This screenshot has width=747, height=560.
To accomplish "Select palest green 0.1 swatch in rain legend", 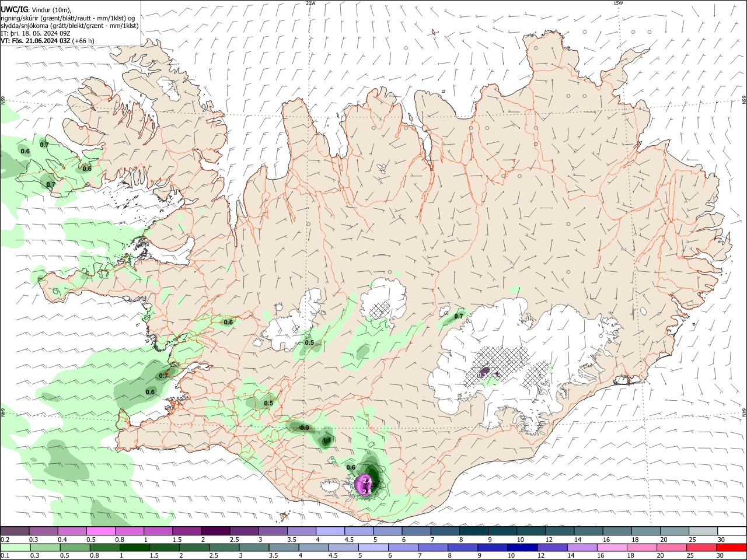I will coord(16,547).
